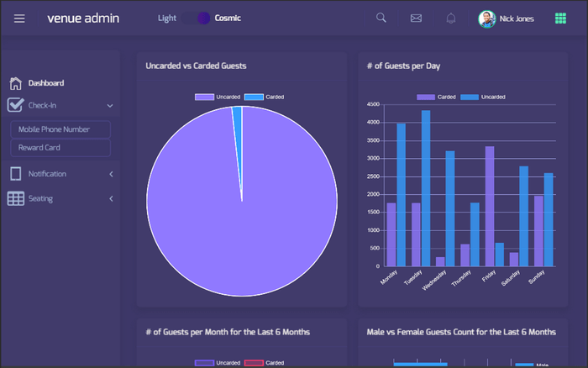Open the green grid apps icon
The height and width of the screenshot is (368, 588).
pyautogui.click(x=561, y=18)
